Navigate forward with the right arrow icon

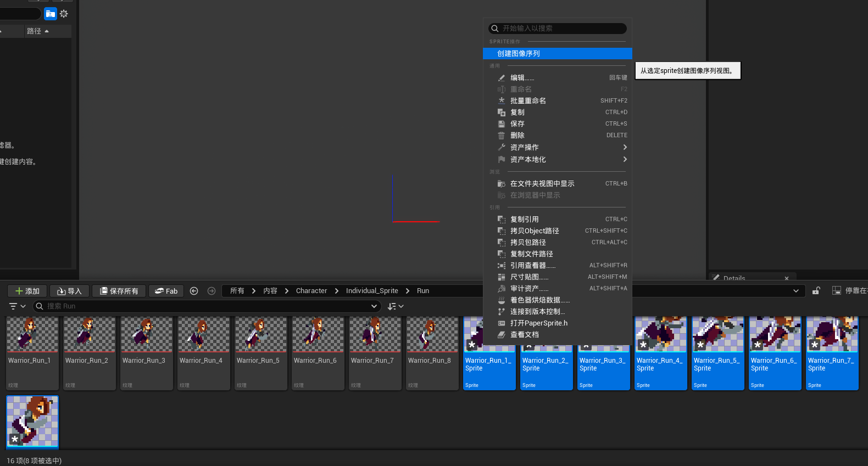coord(212,291)
